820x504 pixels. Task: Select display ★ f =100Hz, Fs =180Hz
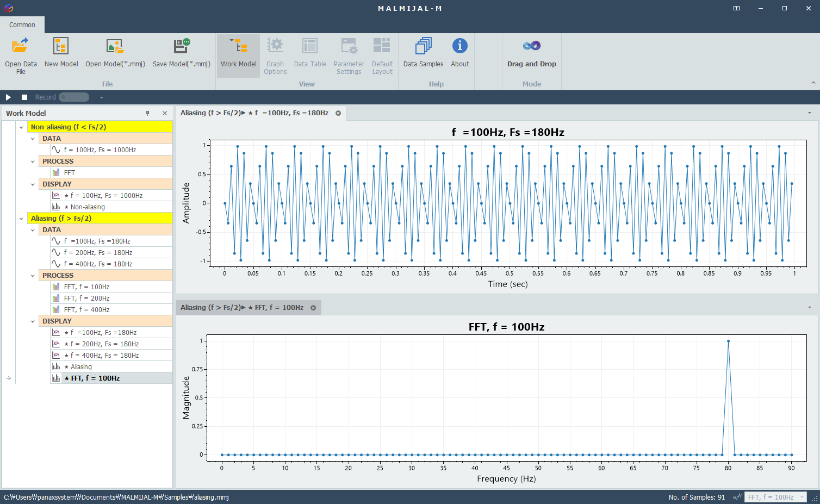[x=111, y=332]
